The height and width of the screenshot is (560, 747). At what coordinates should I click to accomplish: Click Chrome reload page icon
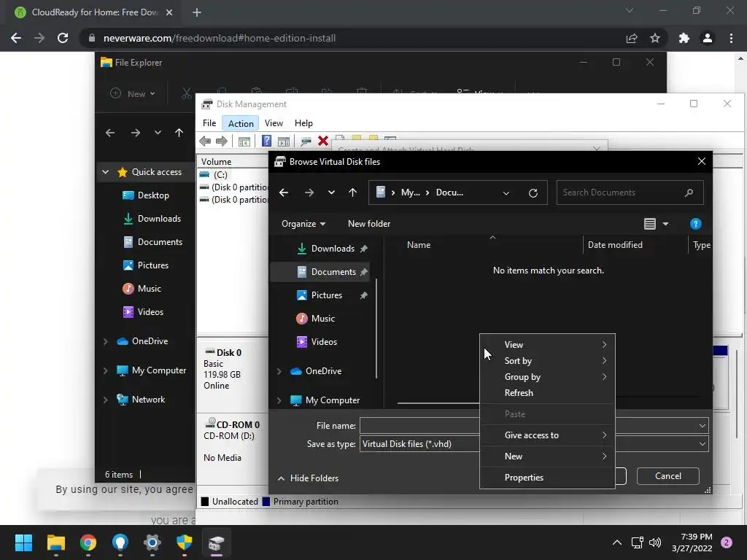coord(63,38)
